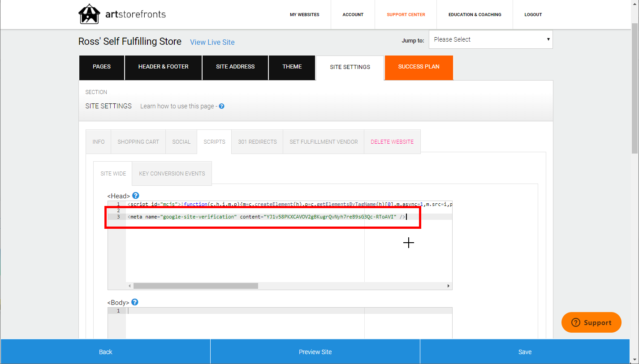The height and width of the screenshot is (364, 639).
Task: Switch to Key Conversion Events tab
Action: (x=172, y=174)
